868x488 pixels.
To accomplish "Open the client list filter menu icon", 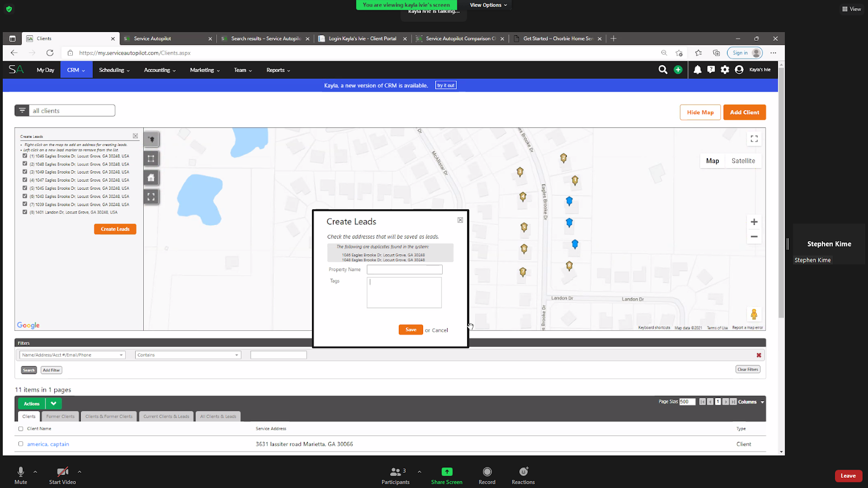I will click(x=22, y=111).
